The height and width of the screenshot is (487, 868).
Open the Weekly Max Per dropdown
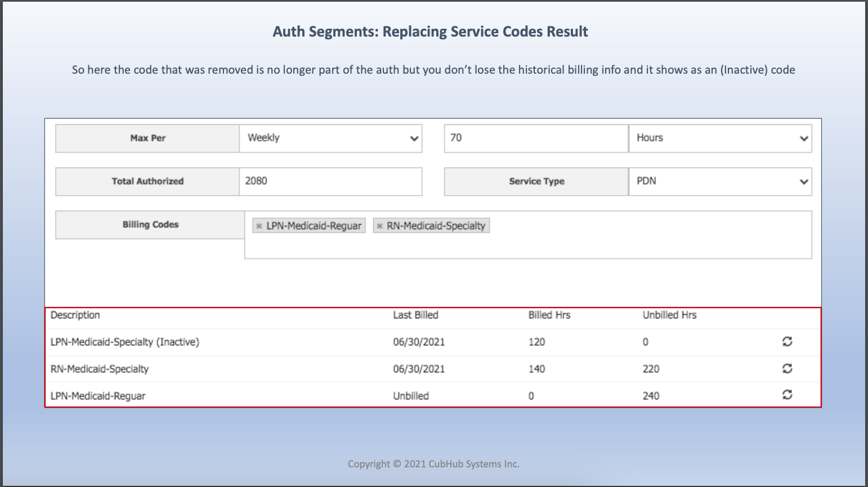tap(330, 138)
